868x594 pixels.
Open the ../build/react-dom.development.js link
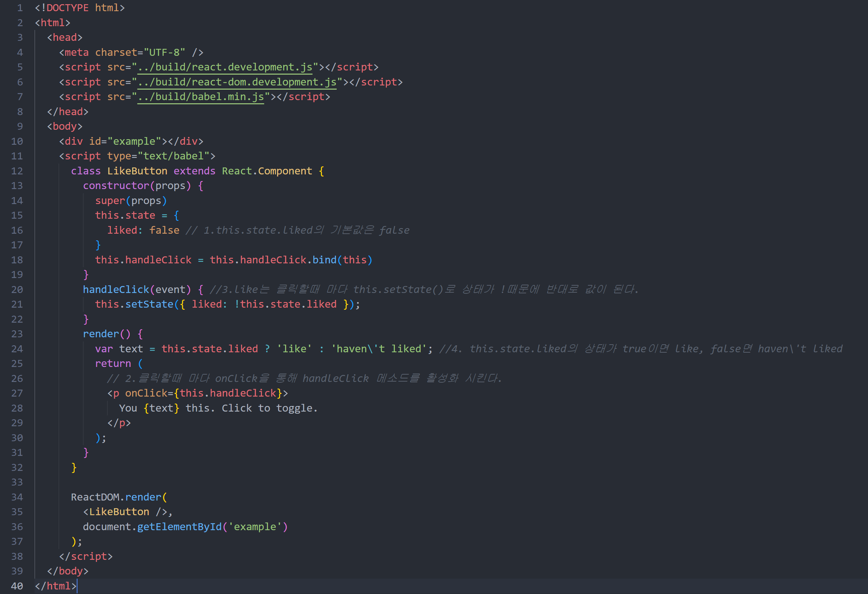click(237, 82)
